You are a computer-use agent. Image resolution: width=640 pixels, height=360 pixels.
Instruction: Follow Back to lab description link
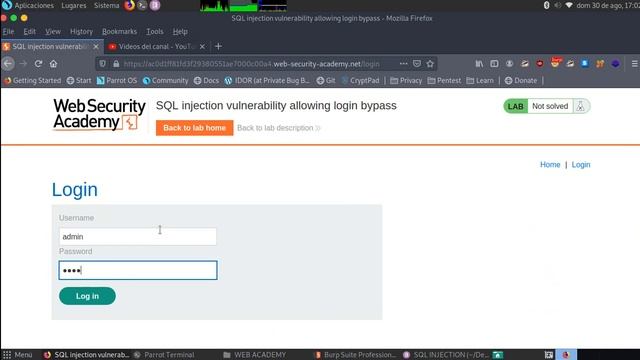point(279,128)
